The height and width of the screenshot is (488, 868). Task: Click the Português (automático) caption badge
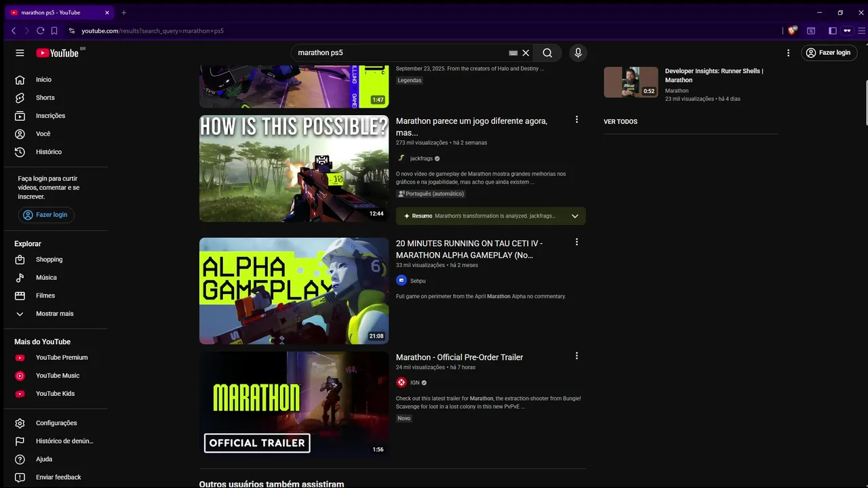(x=431, y=194)
